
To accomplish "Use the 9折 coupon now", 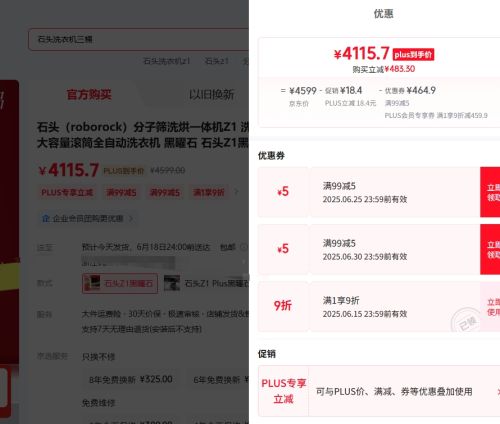I will tap(490, 307).
